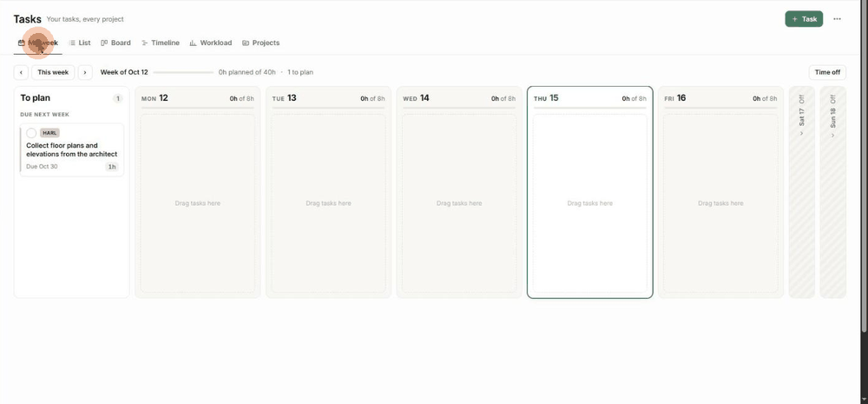The width and height of the screenshot is (868, 404).
Task: Click the DUE NEXT WEEK section label
Action: [45, 115]
